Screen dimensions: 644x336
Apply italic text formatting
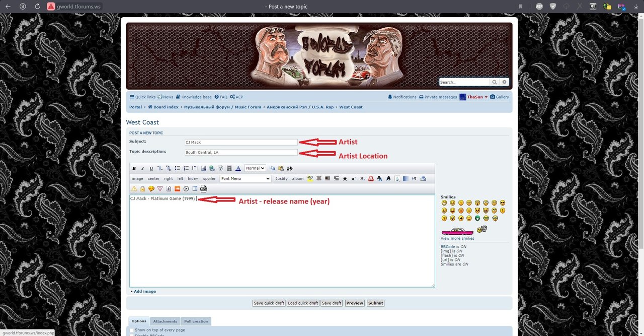(x=142, y=168)
